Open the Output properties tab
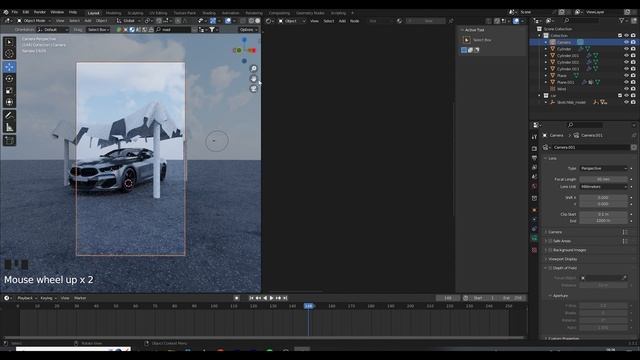This screenshot has width=640, height=360. (x=534, y=158)
